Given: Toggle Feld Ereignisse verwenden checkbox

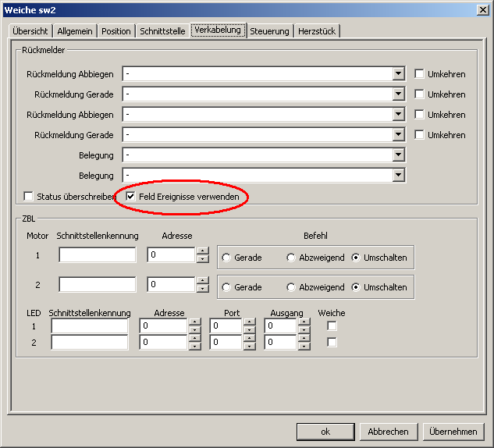Looking at the screenshot, I should (131, 197).
